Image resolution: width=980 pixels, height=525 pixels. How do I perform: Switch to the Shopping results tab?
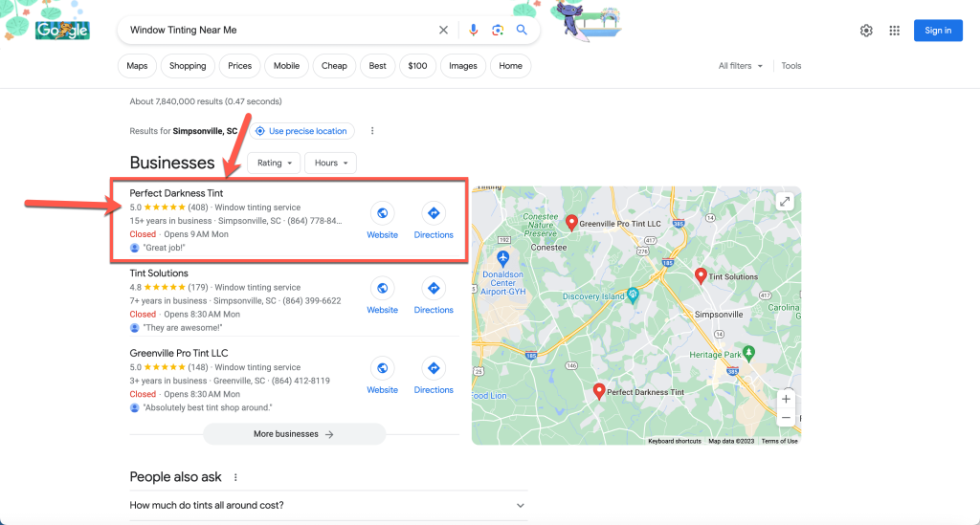click(x=188, y=66)
